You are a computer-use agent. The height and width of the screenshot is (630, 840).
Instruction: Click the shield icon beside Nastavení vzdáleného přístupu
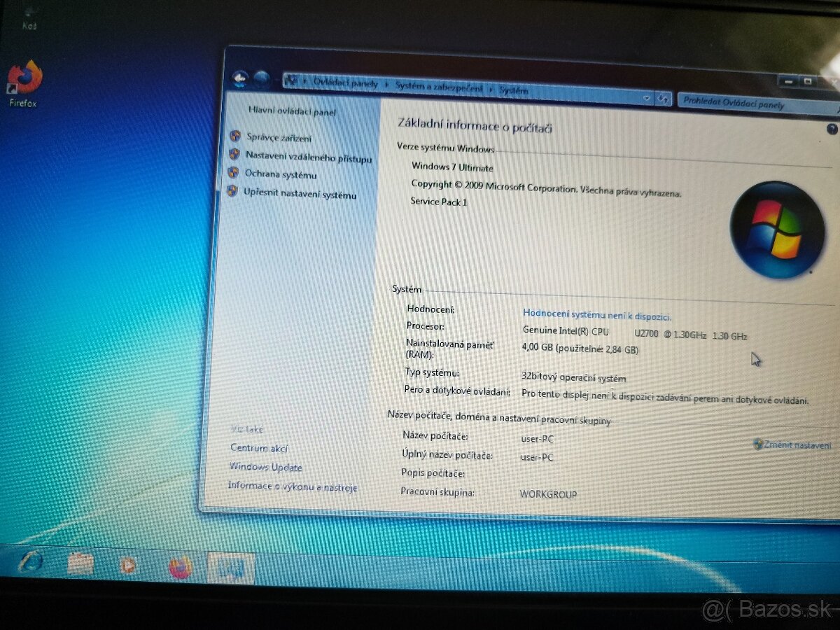pos(234,155)
